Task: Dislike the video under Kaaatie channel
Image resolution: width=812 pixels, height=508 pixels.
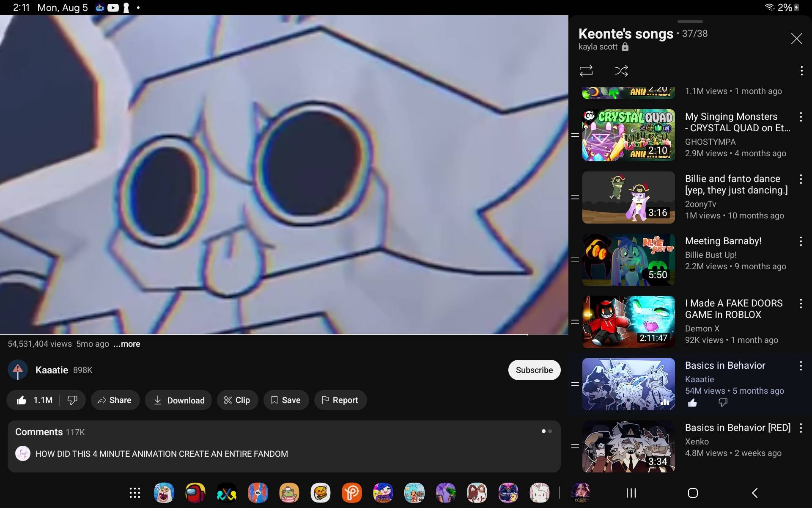Action: tap(72, 400)
